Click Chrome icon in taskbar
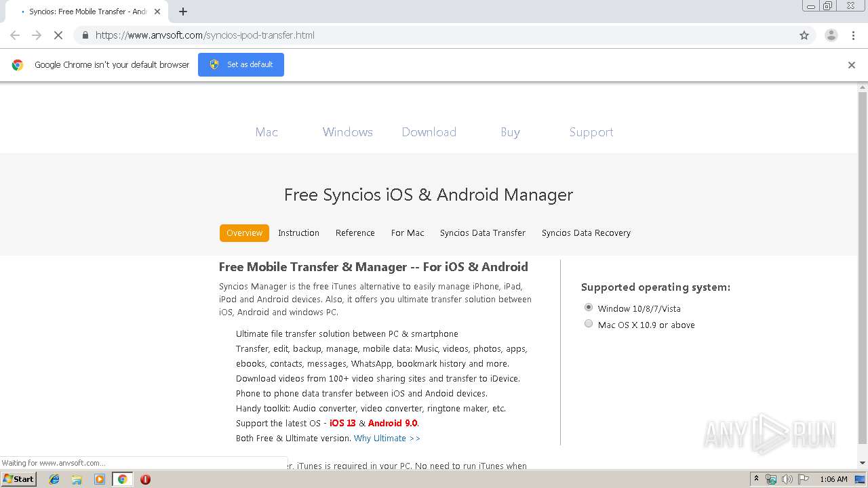 [122, 479]
